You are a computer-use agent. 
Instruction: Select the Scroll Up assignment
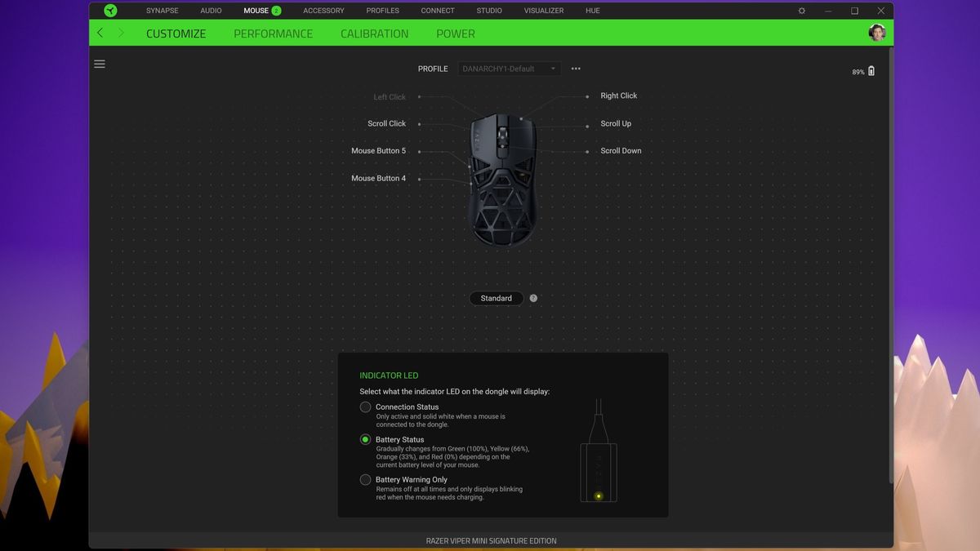tap(616, 123)
